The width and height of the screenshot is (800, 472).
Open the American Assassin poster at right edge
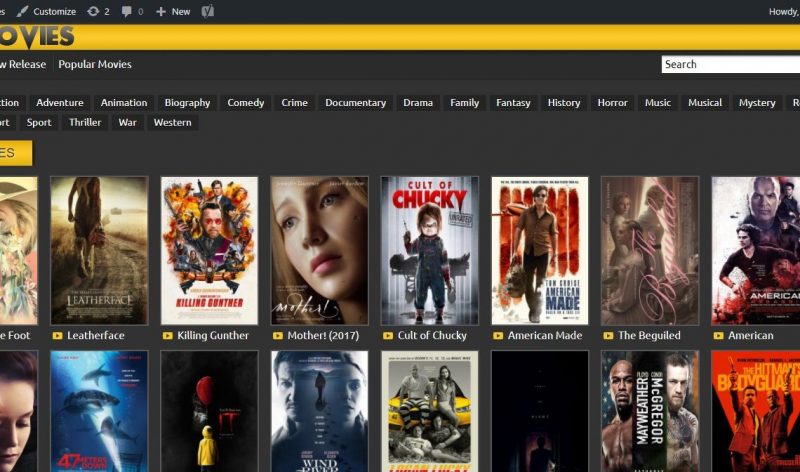756,251
